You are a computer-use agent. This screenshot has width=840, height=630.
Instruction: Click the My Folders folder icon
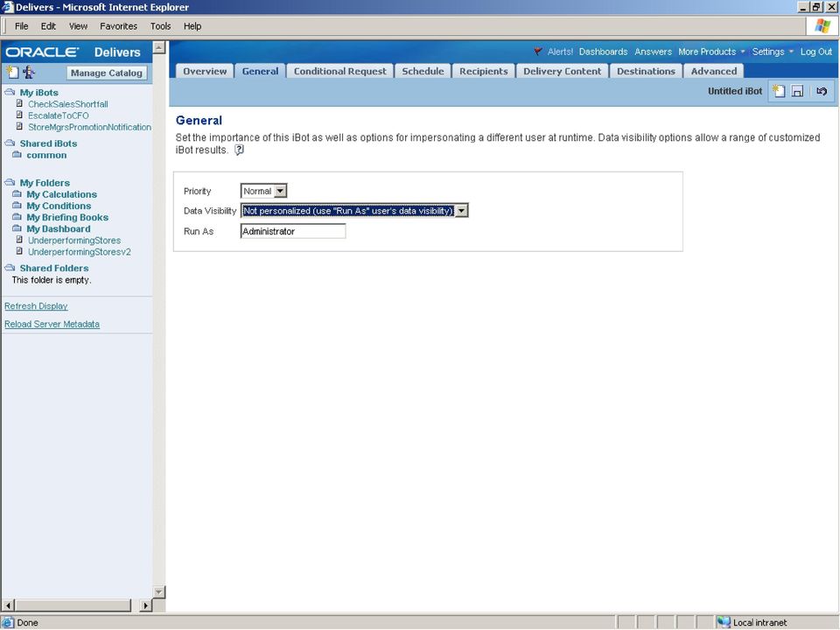(x=10, y=182)
